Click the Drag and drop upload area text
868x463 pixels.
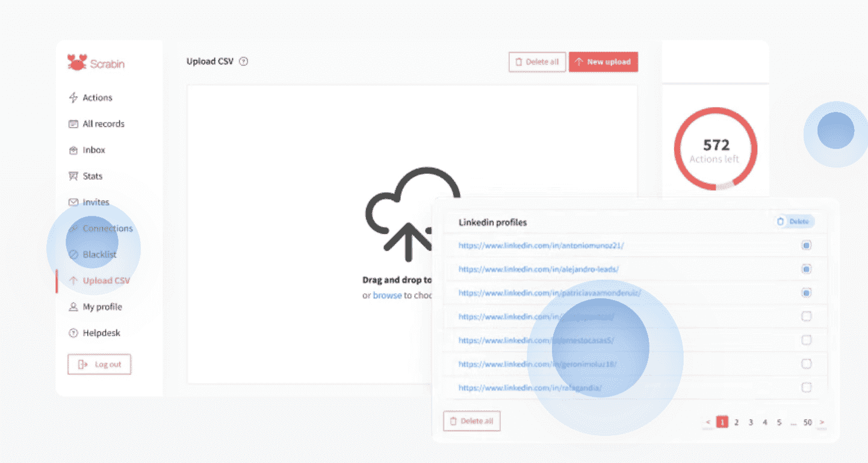(x=397, y=280)
